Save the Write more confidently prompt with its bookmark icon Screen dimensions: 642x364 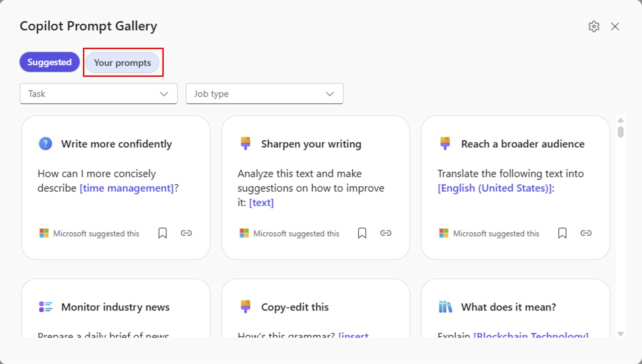click(163, 233)
